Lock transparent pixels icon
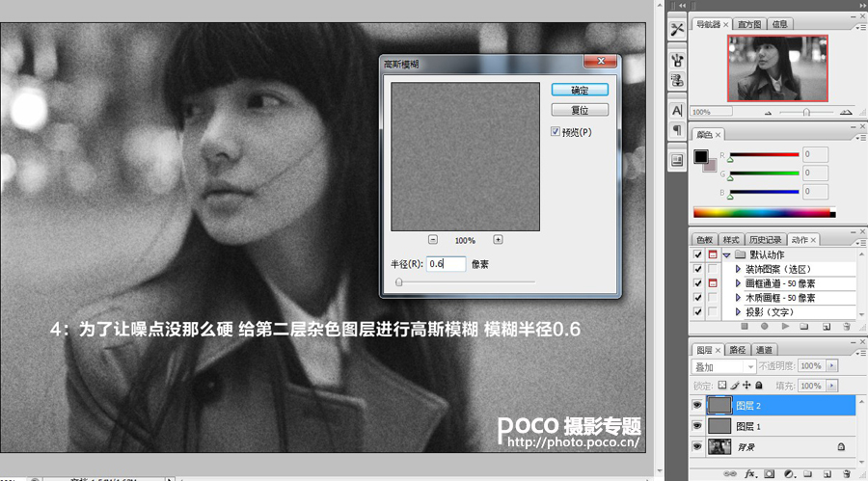 tap(722, 386)
